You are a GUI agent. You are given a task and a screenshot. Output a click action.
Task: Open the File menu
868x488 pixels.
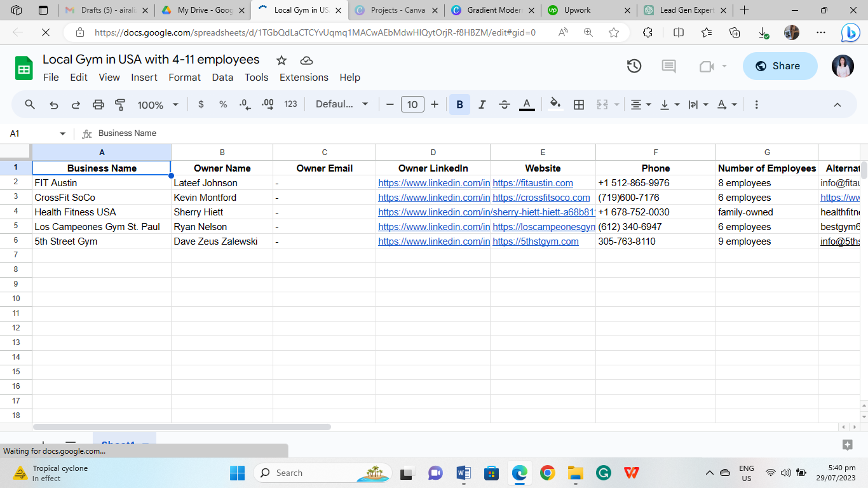[x=51, y=78]
